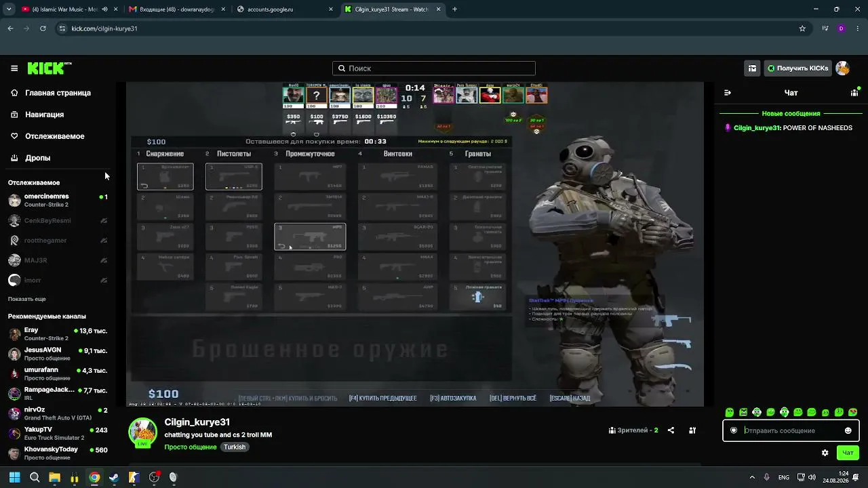Open Google Chrome from the taskbar
Viewport: 868px width, 488px height.
tap(94, 477)
